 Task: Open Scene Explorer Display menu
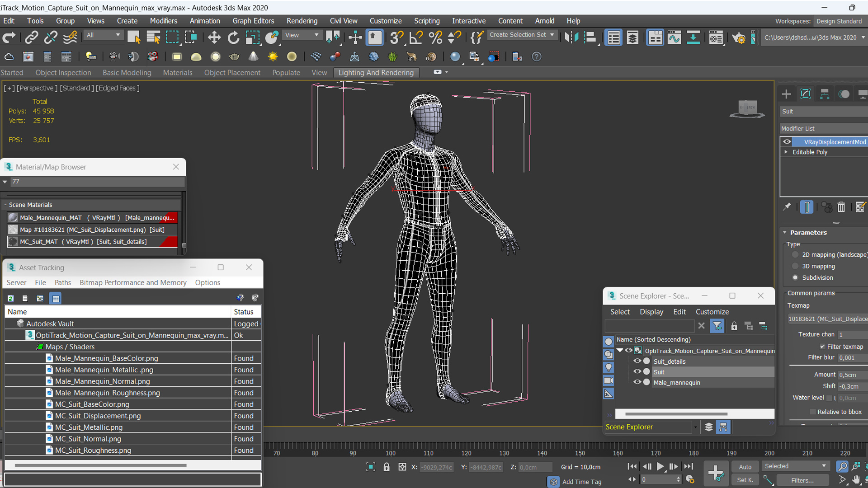651,312
